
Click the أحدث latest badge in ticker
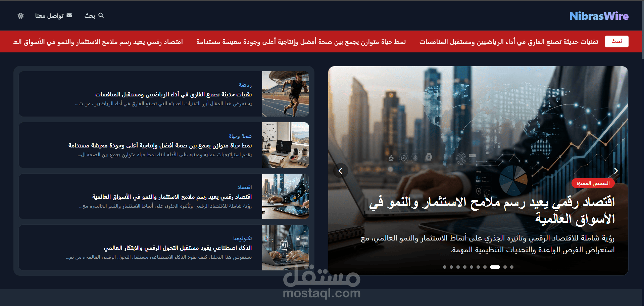(x=616, y=41)
